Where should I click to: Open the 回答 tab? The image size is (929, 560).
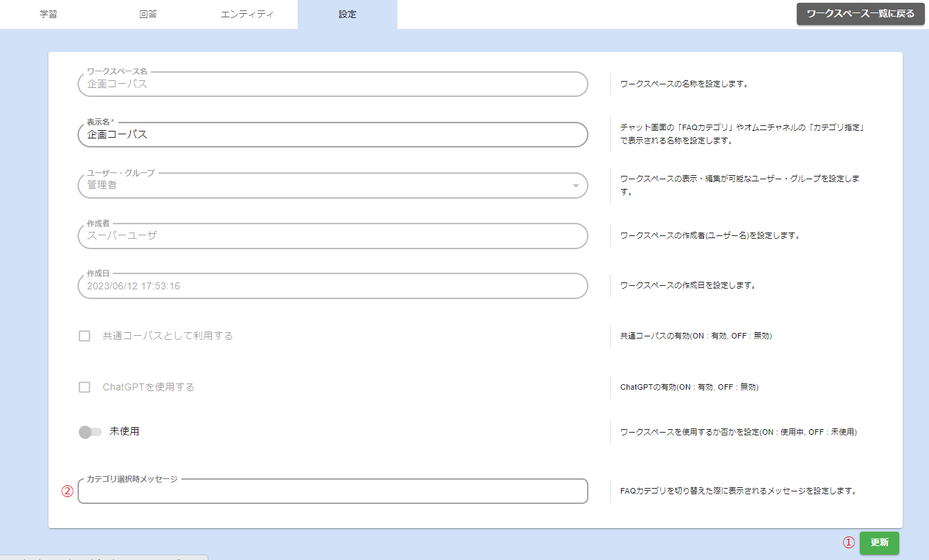pos(148,15)
